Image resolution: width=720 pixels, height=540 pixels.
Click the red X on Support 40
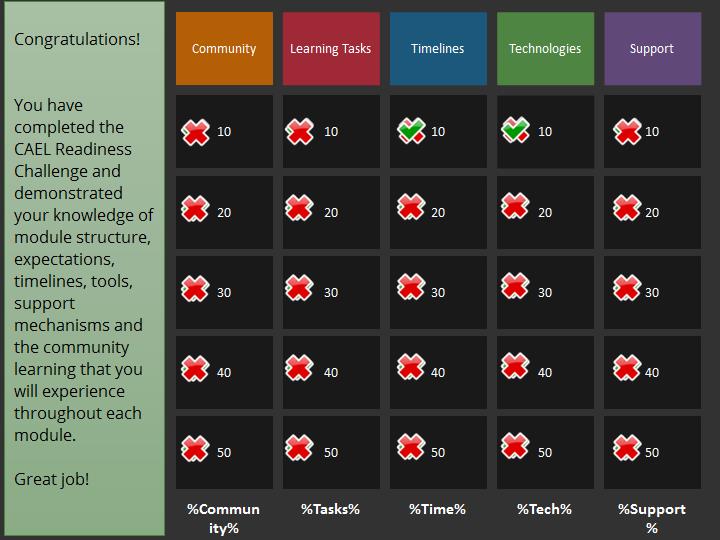[x=627, y=368]
